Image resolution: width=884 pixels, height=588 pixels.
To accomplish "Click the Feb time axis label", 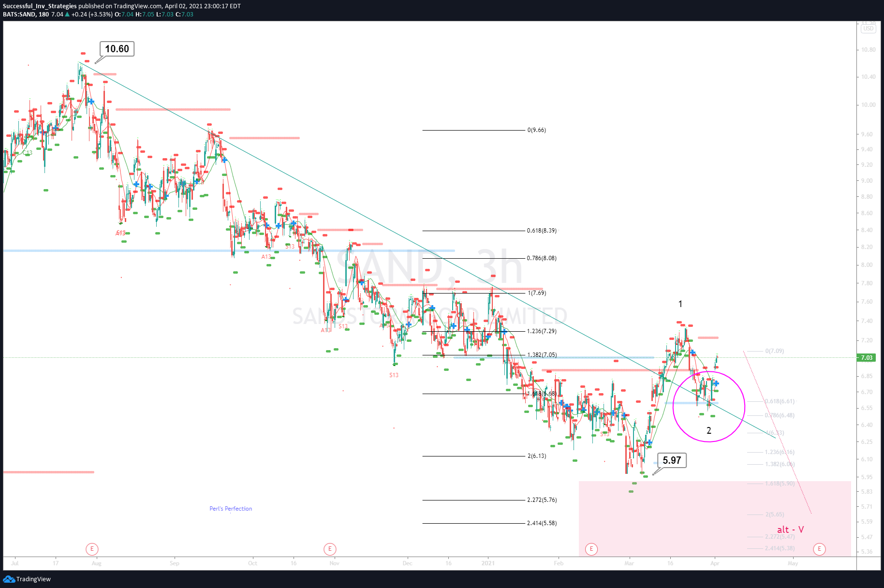I will (x=559, y=563).
